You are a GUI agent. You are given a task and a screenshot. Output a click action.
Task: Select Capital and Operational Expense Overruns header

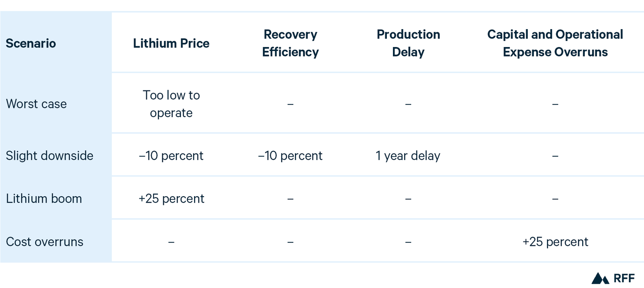555,44
